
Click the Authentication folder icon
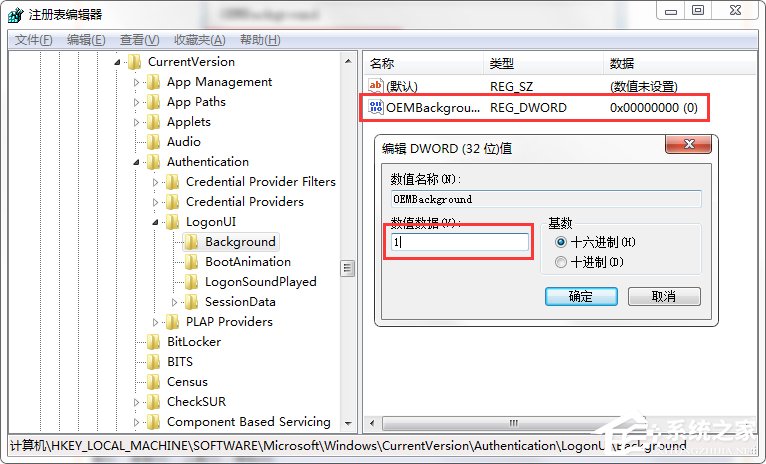tap(153, 162)
